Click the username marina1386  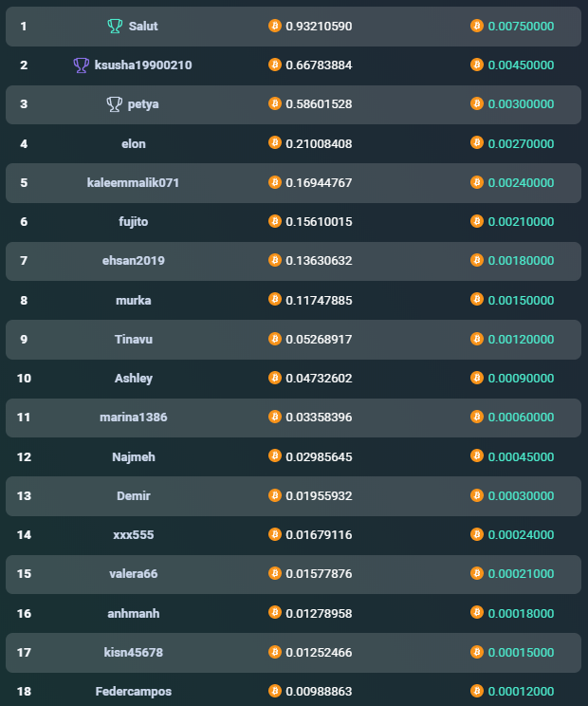pos(134,418)
